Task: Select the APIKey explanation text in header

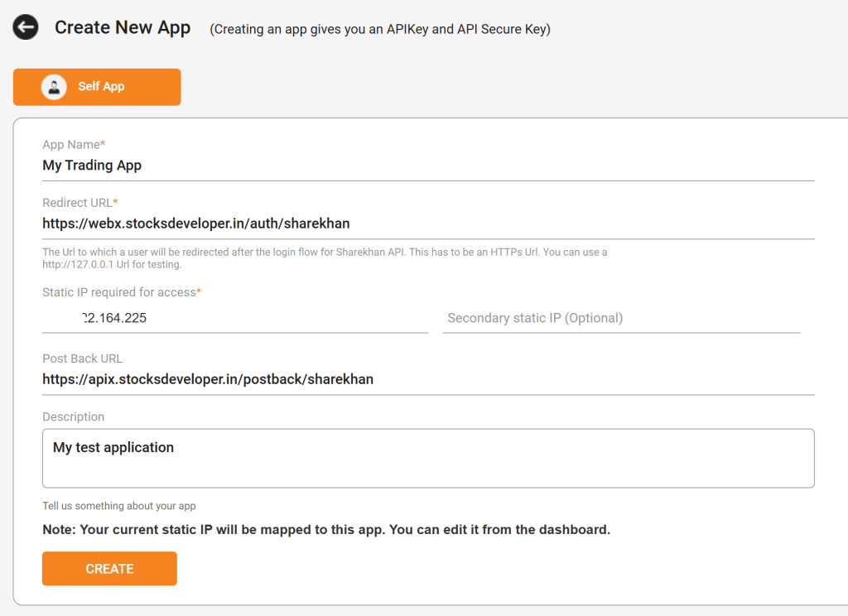Action: [x=380, y=29]
